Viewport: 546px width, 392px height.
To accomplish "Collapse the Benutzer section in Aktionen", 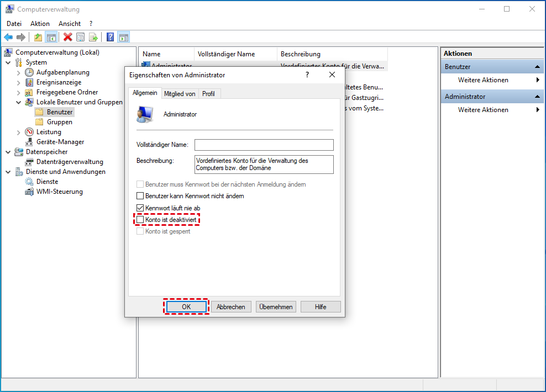I will [x=537, y=67].
